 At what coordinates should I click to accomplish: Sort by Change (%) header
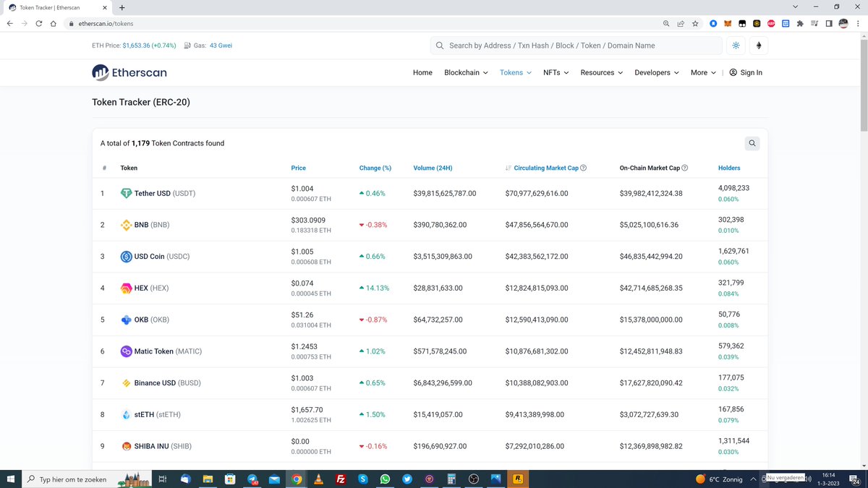pos(375,168)
